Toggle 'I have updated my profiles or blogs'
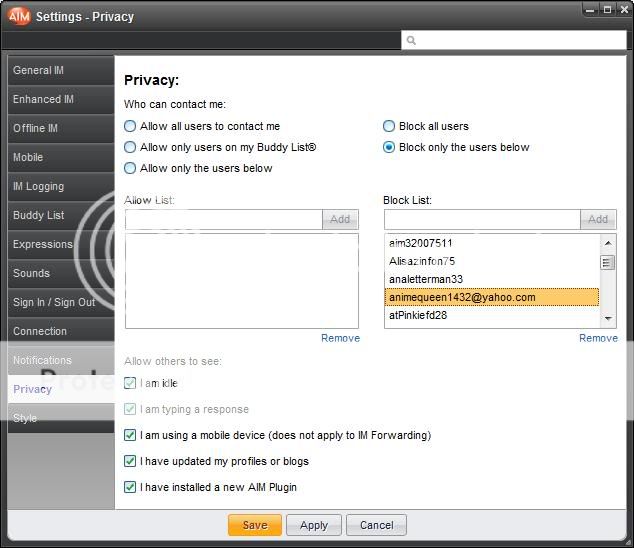Viewport: 634px width, 548px height. (130, 461)
